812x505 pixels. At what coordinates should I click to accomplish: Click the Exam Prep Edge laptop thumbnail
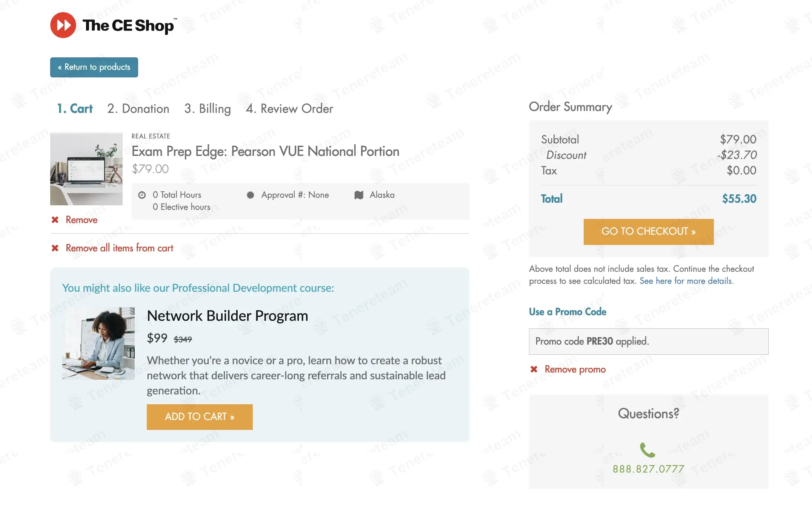(x=86, y=169)
